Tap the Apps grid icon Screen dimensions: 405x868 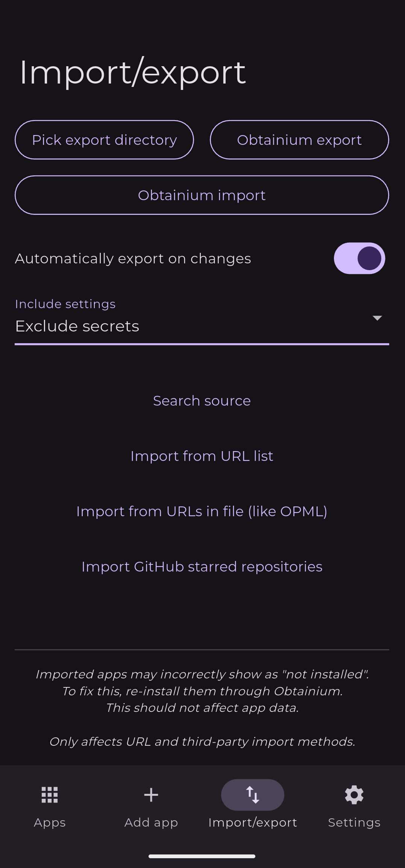(50, 795)
